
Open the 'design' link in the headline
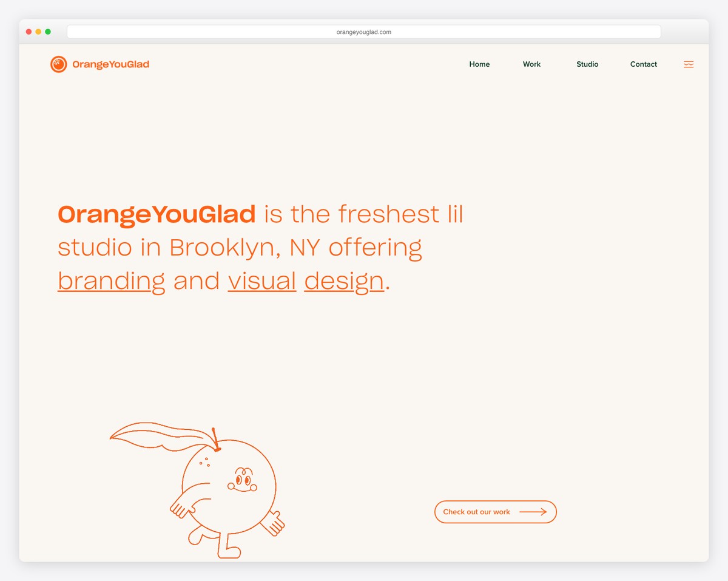pos(343,280)
